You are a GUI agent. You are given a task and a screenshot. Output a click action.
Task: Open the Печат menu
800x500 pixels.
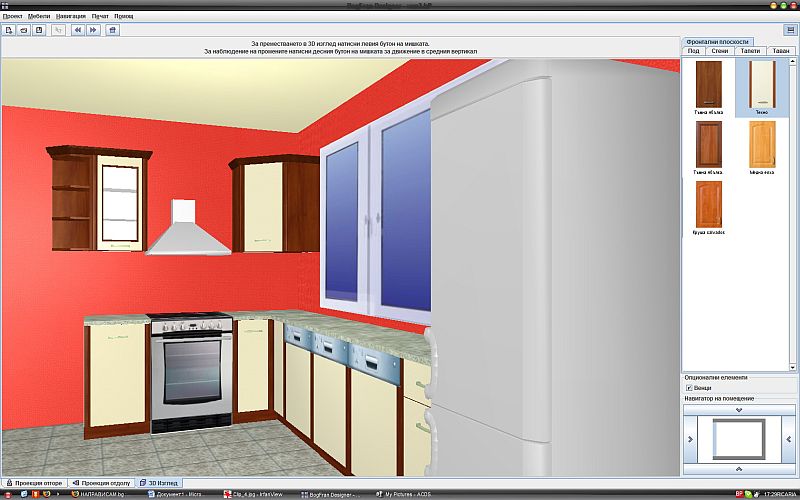tap(100, 16)
